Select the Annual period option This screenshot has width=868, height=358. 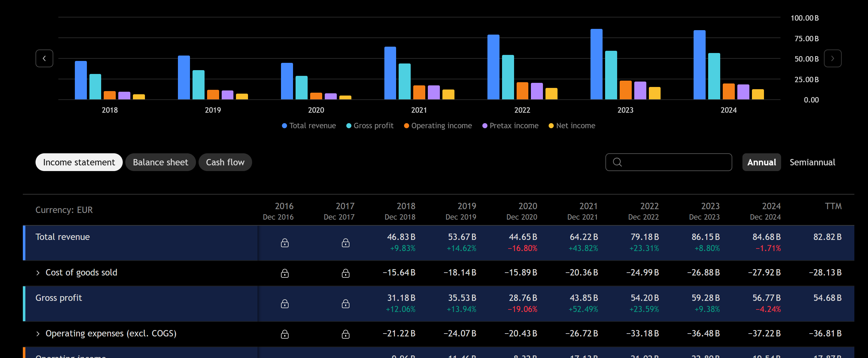(x=761, y=162)
